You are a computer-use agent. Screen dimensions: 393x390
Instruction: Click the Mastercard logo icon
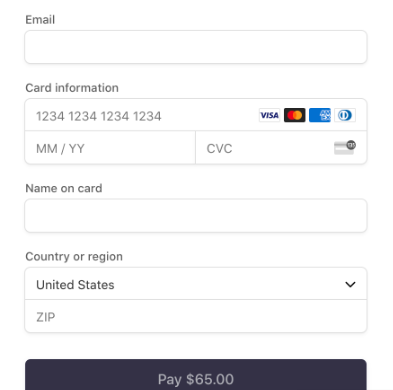[x=294, y=115]
